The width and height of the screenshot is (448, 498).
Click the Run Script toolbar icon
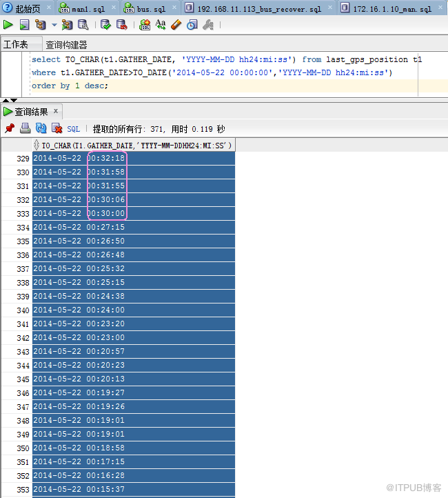coord(24,24)
